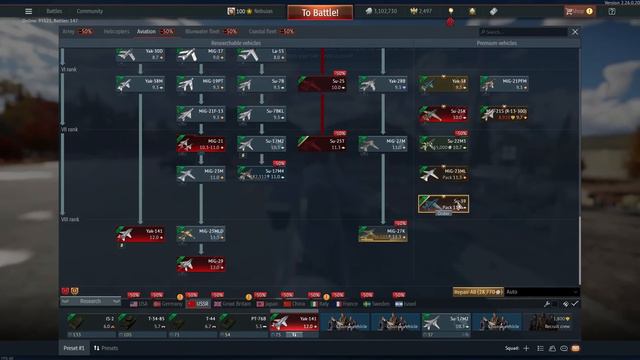Screen dimensions: 640x360
Task: Open the player profile avatar icon
Action: coord(231,11)
